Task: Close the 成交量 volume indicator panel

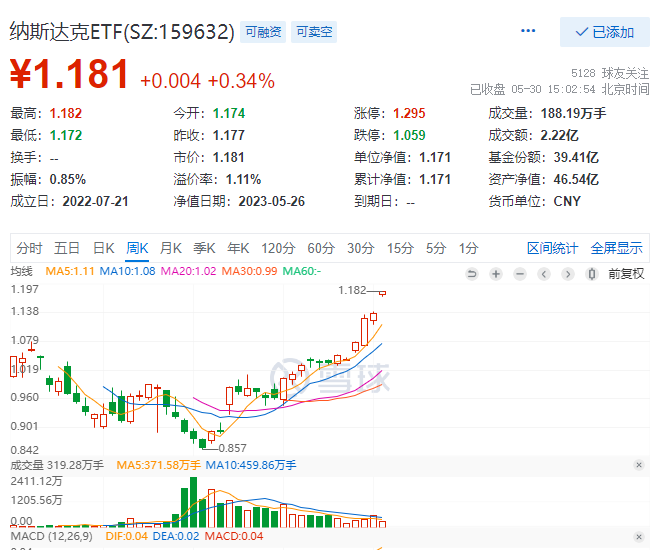Action: tap(639, 465)
